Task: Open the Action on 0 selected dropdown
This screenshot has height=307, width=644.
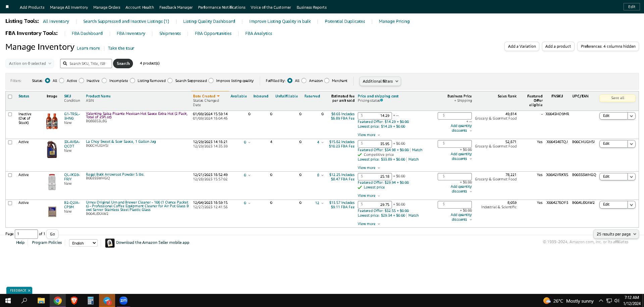Action: click(x=30, y=63)
